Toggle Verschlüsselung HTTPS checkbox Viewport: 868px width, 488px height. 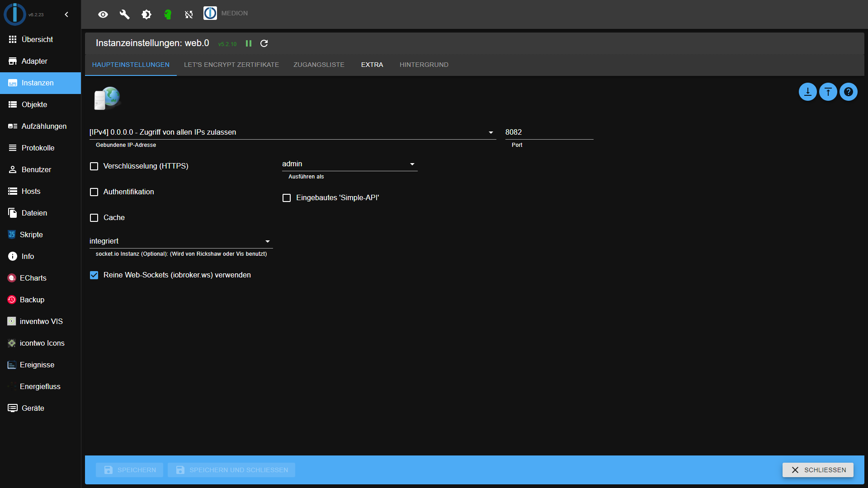(94, 166)
